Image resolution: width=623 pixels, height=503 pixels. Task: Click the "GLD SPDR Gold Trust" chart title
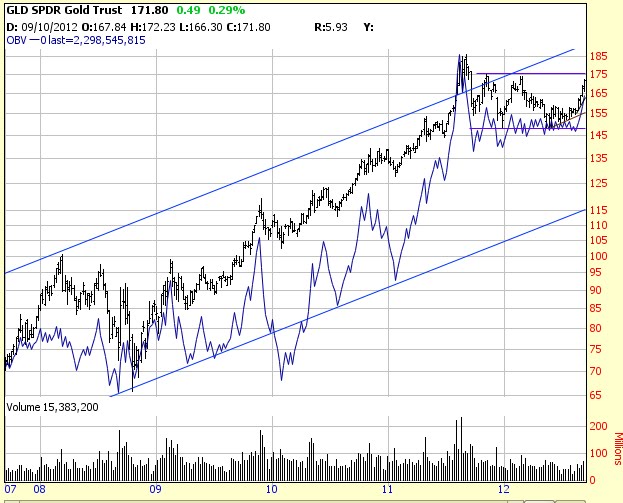click(64, 10)
